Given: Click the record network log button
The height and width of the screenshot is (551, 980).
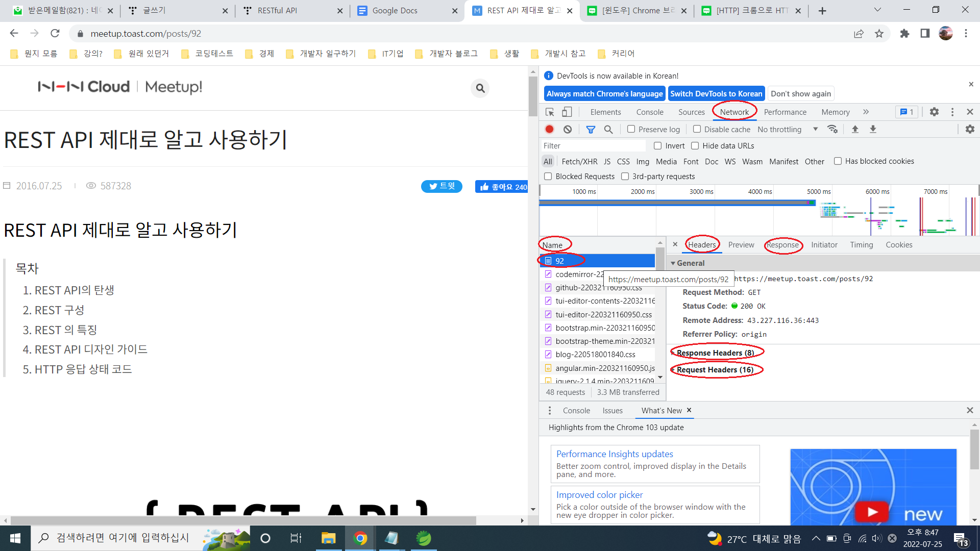Looking at the screenshot, I should [x=549, y=130].
